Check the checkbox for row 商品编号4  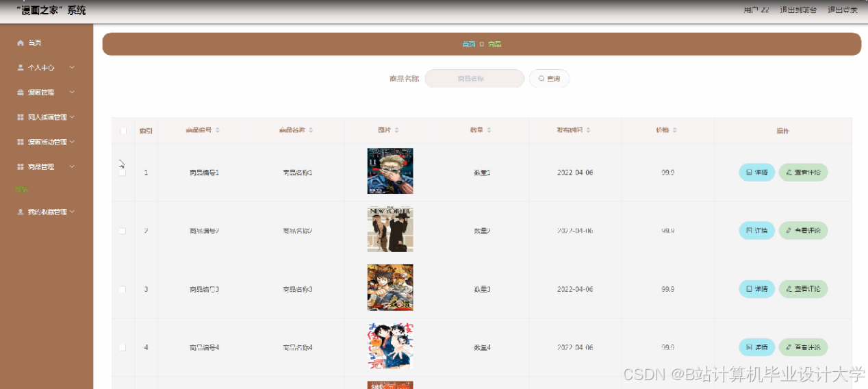[x=123, y=347]
